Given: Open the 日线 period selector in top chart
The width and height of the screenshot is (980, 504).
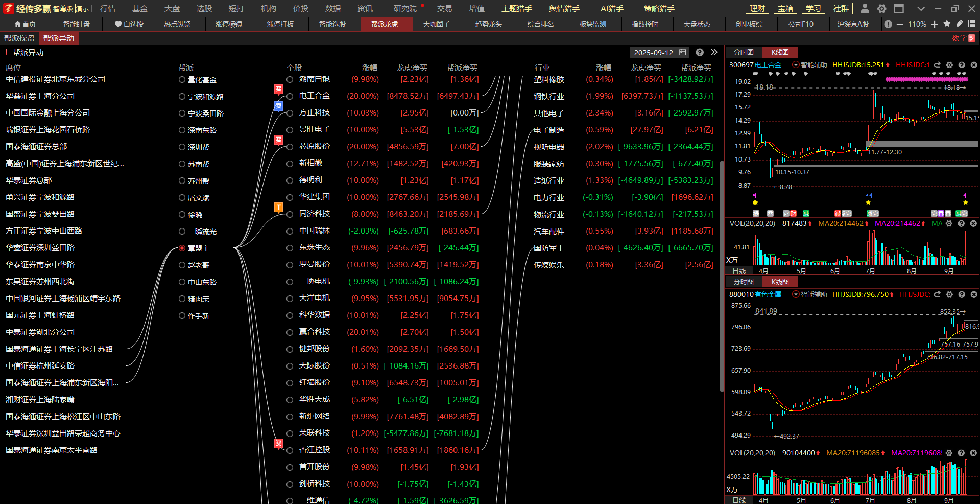Looking at the screenshot, I should tap(739, 271).
